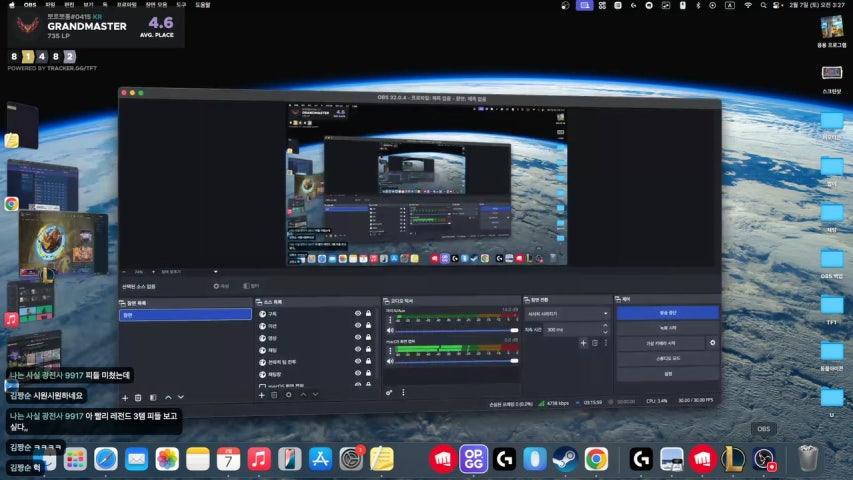Open League of Legends dock icon
The height and width of the screenshot is (480, 853).
click(734, 459)
